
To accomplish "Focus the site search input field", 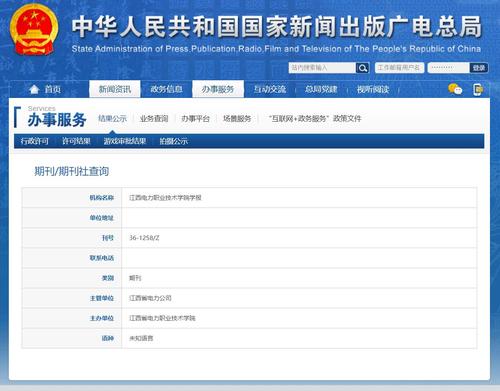I will pos(322,68).
